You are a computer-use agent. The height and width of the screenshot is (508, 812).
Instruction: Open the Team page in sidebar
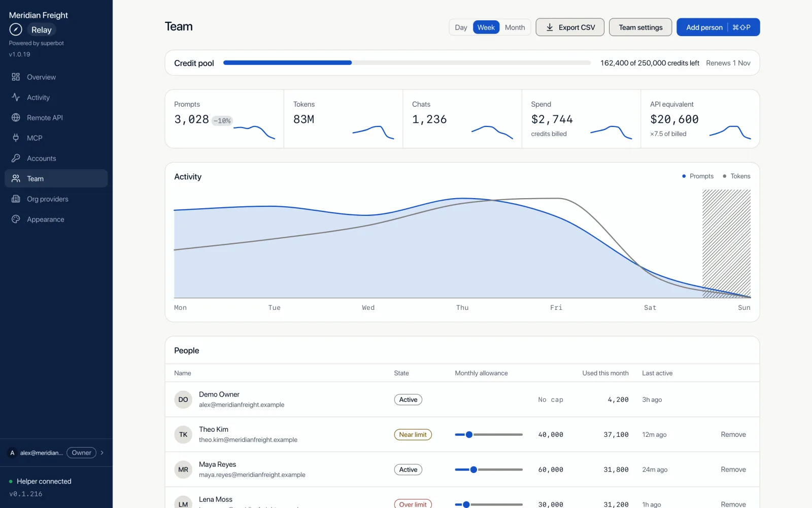click(x=56, y=178)
